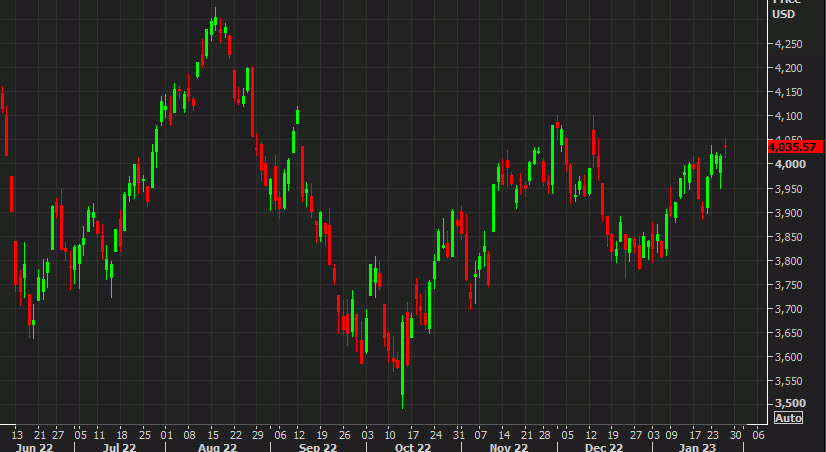Click the 10 date tick in October

tap(390, 435)
